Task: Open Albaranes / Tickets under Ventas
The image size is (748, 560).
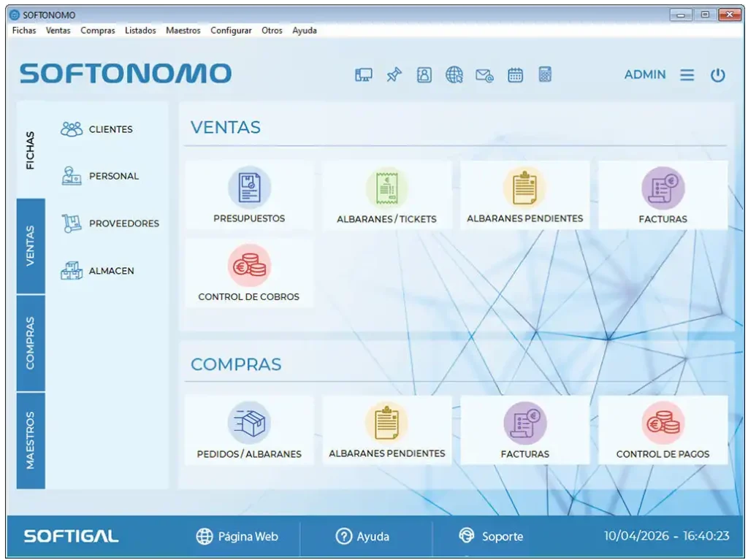Action: point(386,195)
